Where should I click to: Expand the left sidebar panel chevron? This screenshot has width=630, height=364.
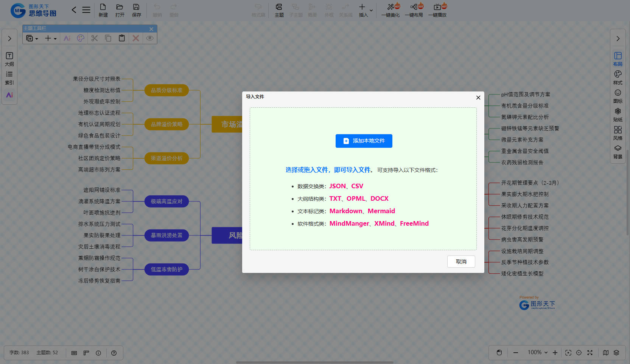[x=9, y=39]
